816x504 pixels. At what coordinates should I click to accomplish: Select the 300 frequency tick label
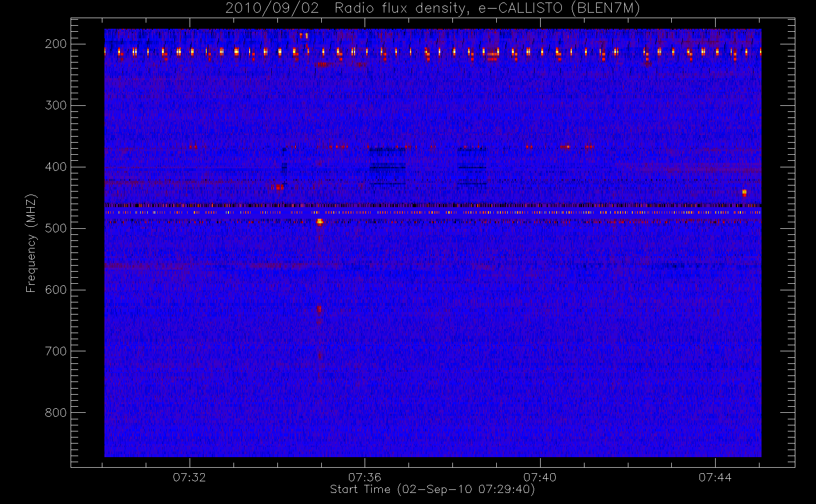56,105
